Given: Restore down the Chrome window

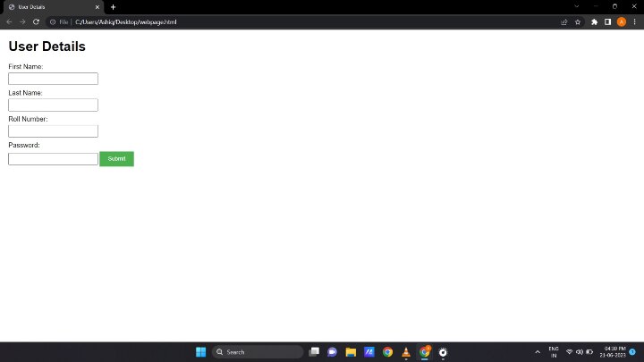Looking at the screenshot, I should click(x=614, y=6).
